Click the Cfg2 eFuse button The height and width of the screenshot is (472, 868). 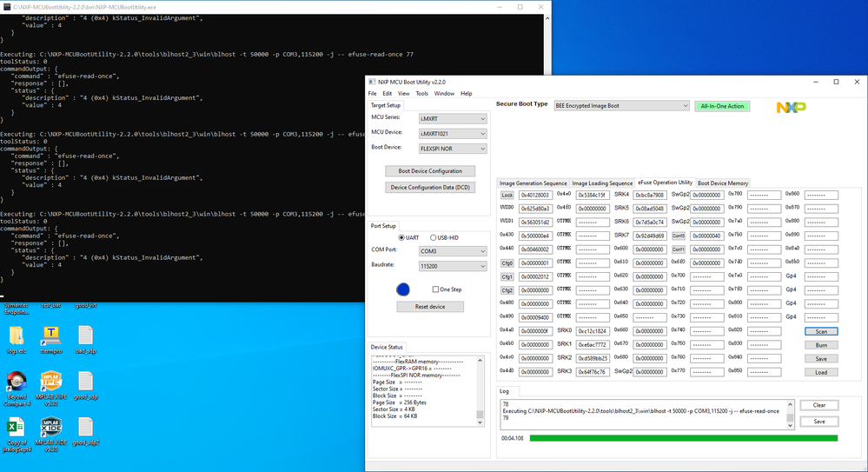[507, 290]
